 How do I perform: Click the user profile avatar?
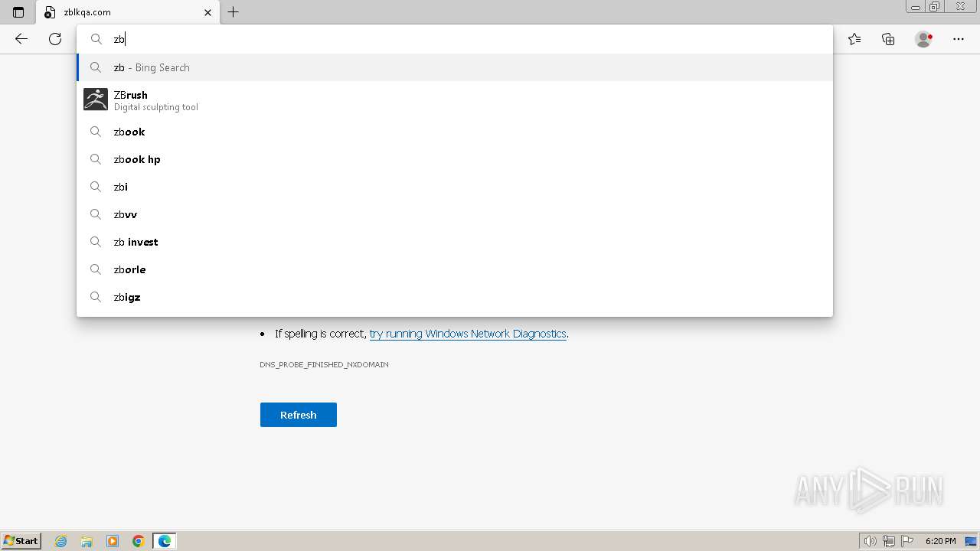pos(924,39)
